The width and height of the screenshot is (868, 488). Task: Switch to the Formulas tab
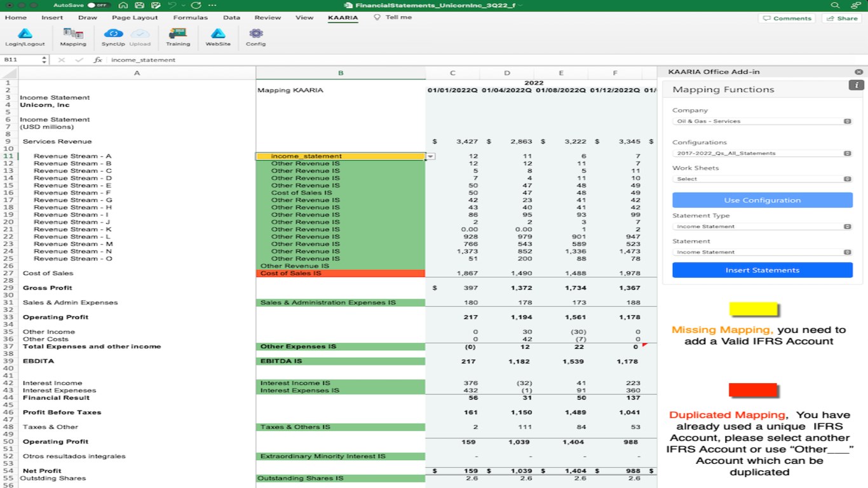click(190, 18)
